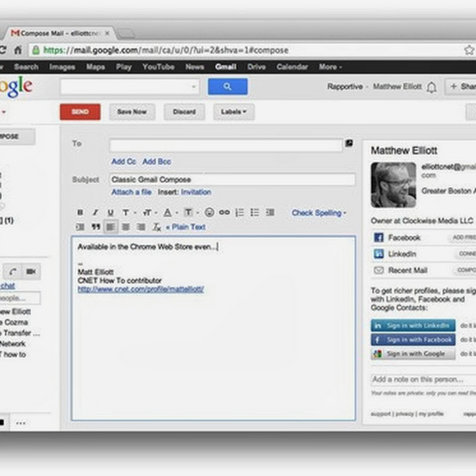This screenshot has height=476, width=476.
Task: Apply italic formatting in compose toolbar
Action: pos(95,212)
